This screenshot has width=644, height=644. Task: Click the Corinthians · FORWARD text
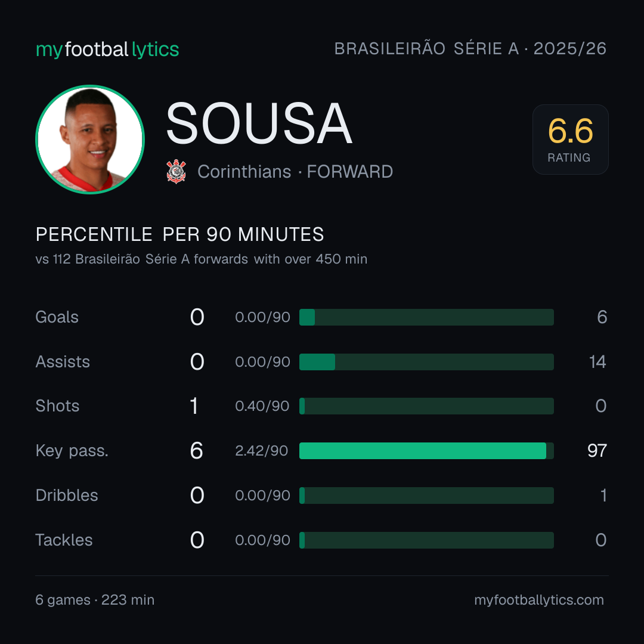295,172
